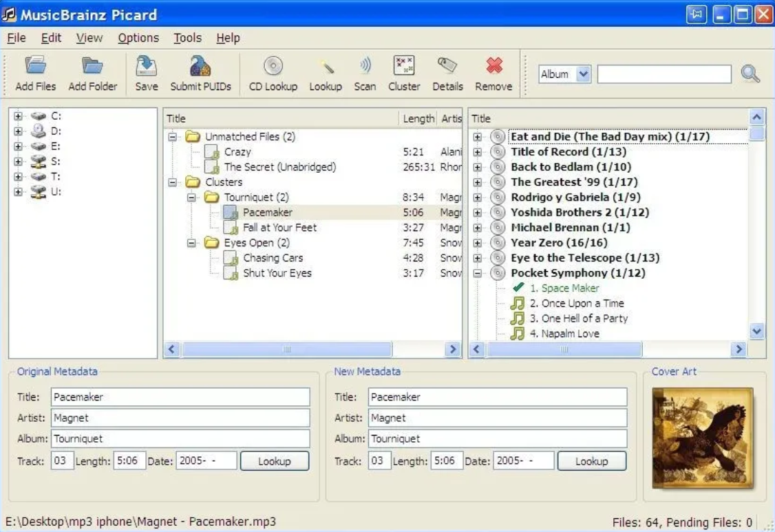Viewport: 775px width, 532px height.
Task: Click the New Metadata Title field
Action: 497,397
